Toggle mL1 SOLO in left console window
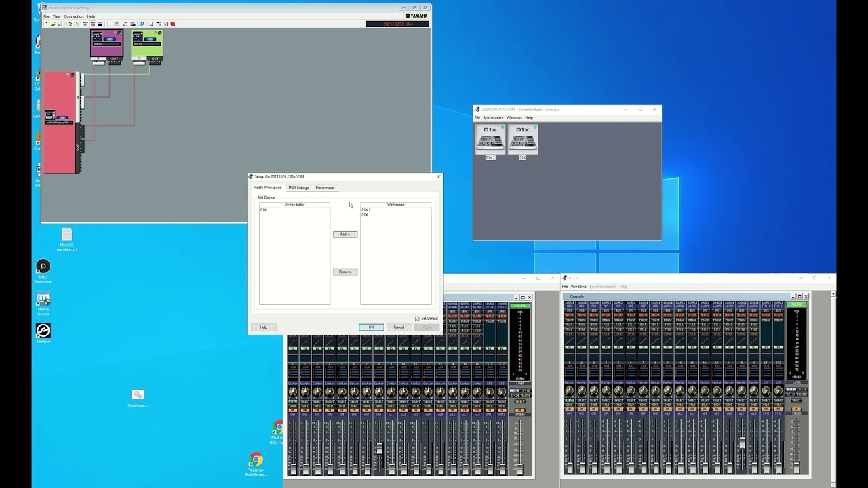Image resolution: width=868 pixels, height=488 pixels. click(x=391, y=405)
